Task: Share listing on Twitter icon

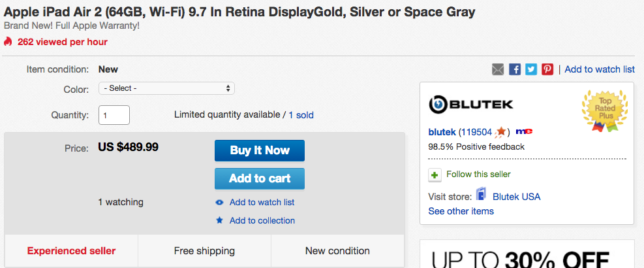Action: [531, 69]
